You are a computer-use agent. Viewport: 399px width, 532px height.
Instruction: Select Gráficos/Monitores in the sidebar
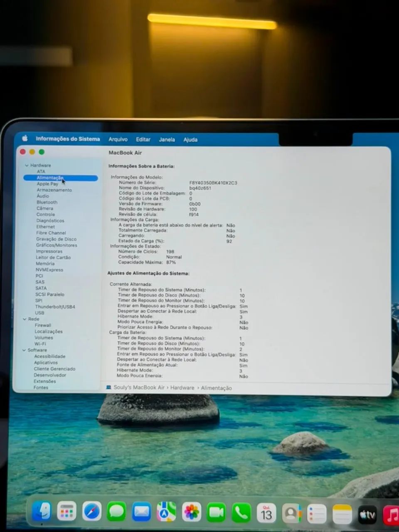tap(57, 245)
